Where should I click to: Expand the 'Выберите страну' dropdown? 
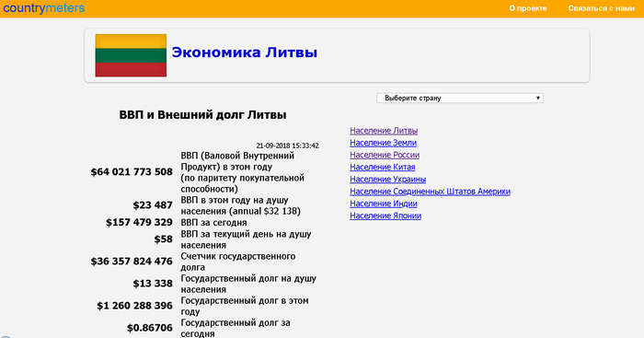pos(460,98)
